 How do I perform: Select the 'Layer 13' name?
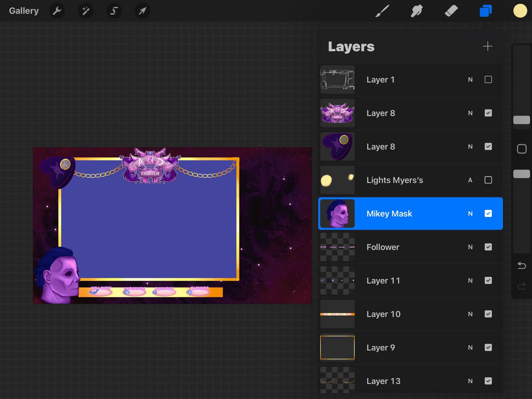[383, 381]
